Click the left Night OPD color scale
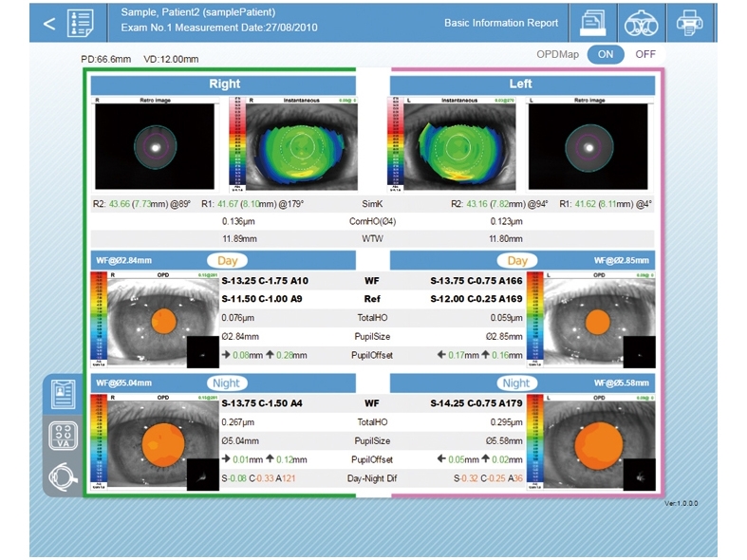 535,442
